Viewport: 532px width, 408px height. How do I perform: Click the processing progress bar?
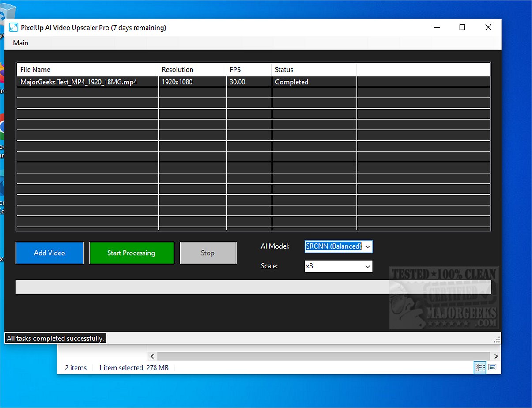tap(253, 287)
